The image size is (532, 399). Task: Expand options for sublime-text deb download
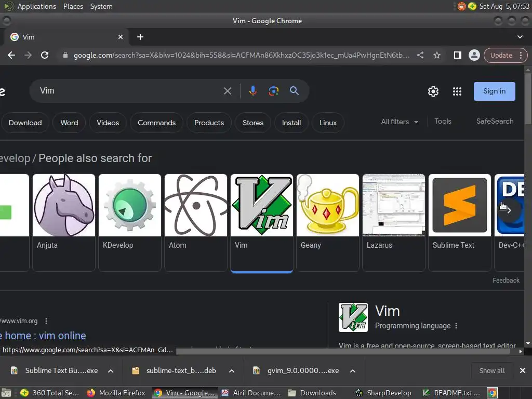point(232,371)
